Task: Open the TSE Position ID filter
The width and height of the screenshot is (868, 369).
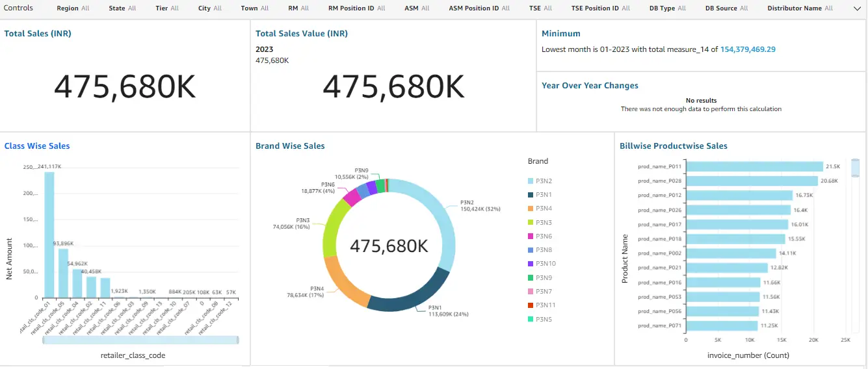Action: point(600,8)
